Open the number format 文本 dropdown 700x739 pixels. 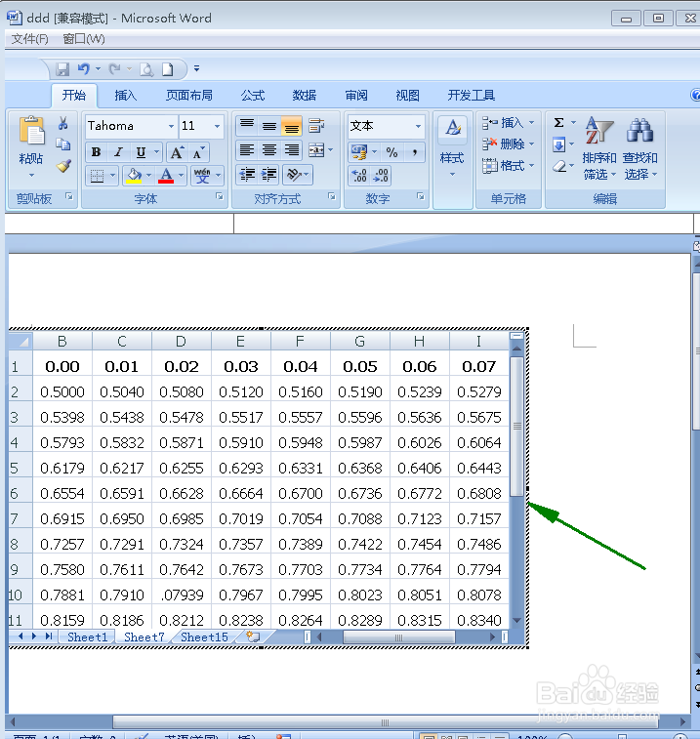[418, 126]
